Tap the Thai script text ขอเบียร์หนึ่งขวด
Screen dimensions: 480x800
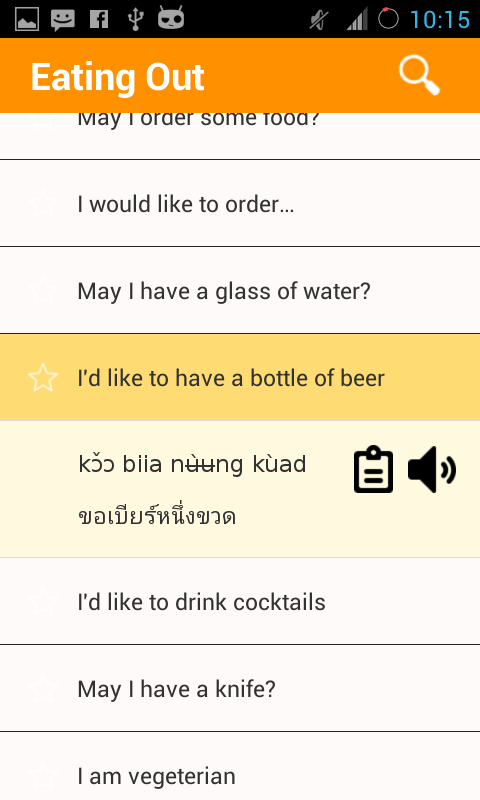[157, 516]
